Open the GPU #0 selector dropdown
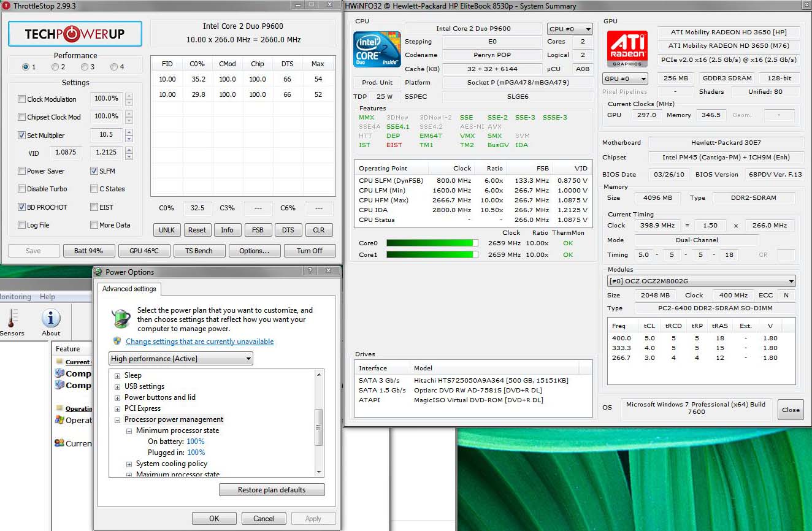 tap(626, 78)
